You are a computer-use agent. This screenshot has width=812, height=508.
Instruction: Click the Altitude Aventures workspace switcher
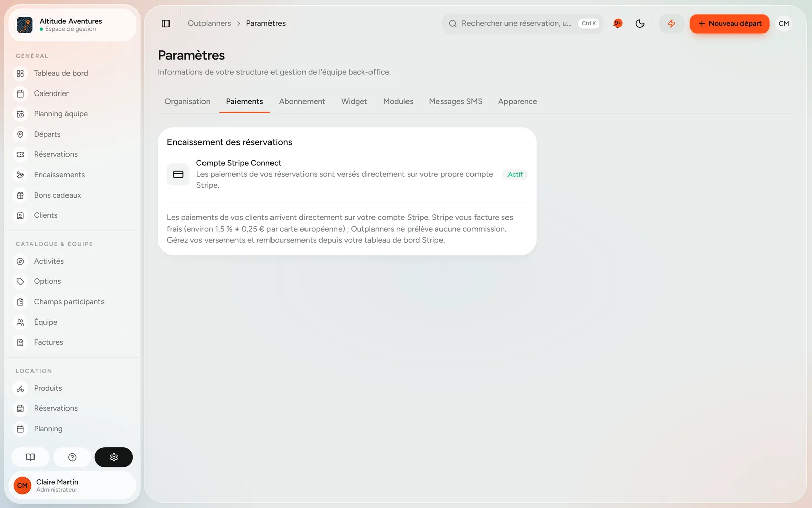pyautogui.click(x=72, y=25)
